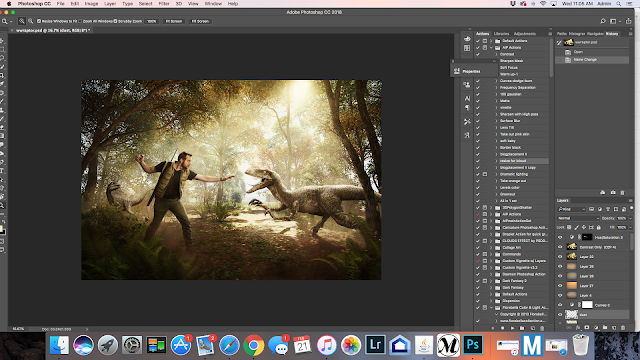Expand the Dispersion action set
Screen dimensions: 640x360
pos(491,301)
